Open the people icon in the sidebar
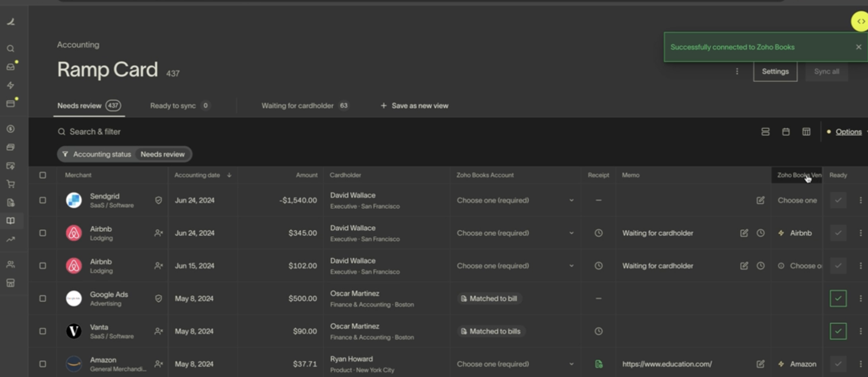The image size is (868, 377). pos(11,264)
